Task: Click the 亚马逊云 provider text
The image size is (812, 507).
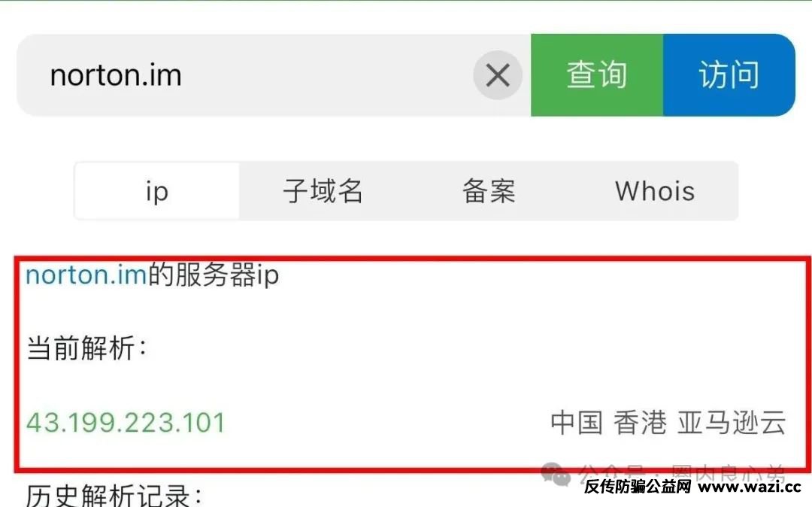Action: 732,423
